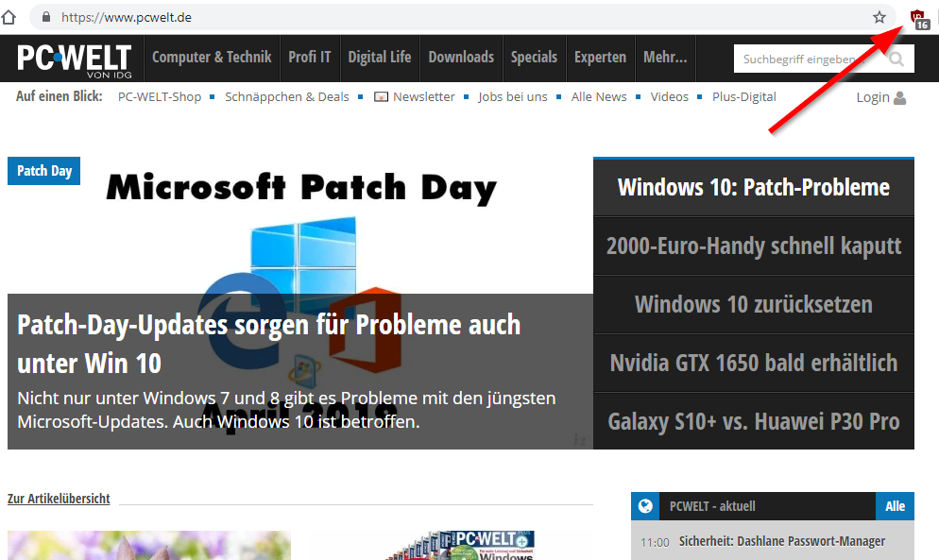Open Jobs bei uns link

pos(513,96)
